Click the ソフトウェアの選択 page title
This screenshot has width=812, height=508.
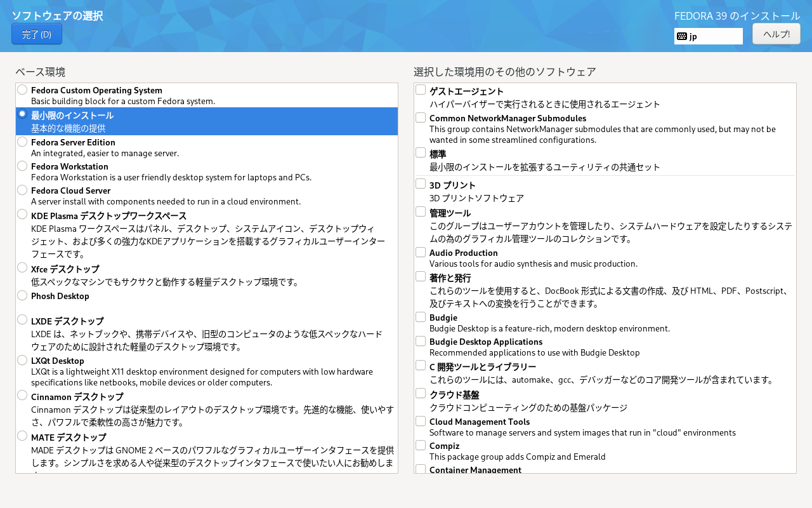tap(57, 16)
